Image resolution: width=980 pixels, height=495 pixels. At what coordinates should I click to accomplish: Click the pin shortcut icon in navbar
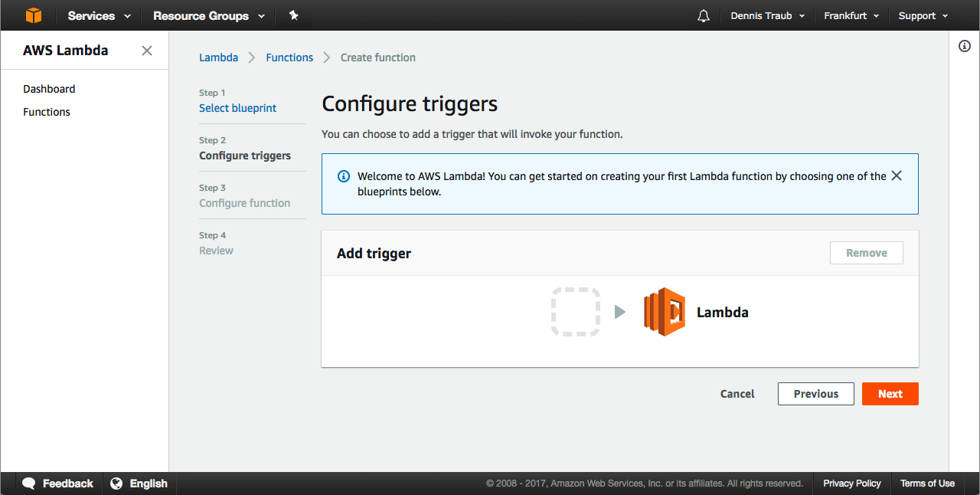[x=293, y=15]
